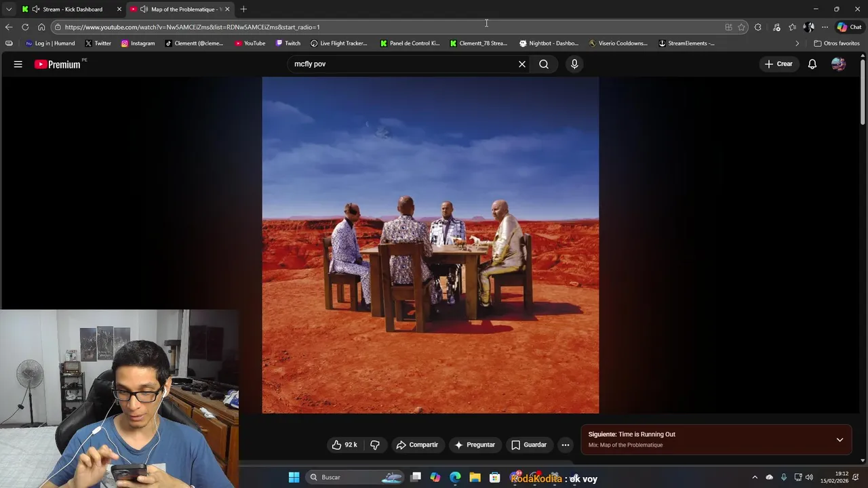View site info lock icon
The height and width of the screenshot is (488, 868).
[58, 27]
